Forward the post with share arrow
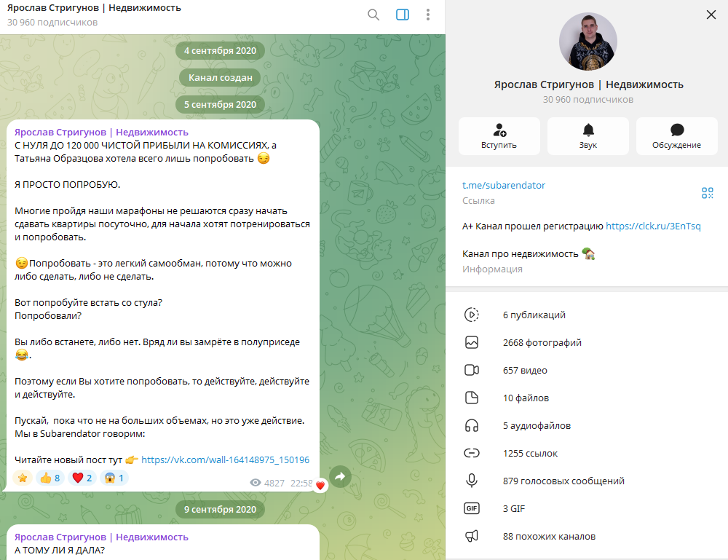Viewport: 728px width, 560px height. pos(340,476)
